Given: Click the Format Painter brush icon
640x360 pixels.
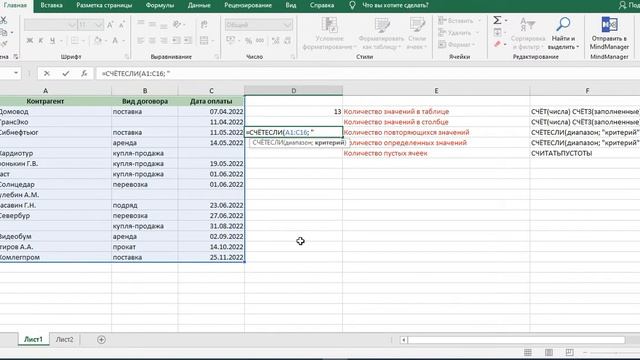Looking at the screenshot, I should [x=3, y=44].
